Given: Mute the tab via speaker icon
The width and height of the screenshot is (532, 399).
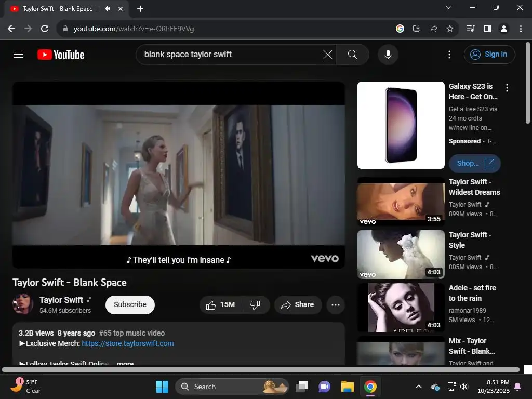Looking at the screenshot, I should pos(107,8).
